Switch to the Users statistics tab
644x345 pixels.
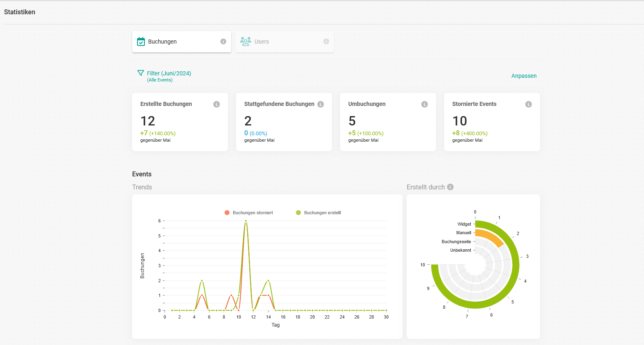coord(284,42)
